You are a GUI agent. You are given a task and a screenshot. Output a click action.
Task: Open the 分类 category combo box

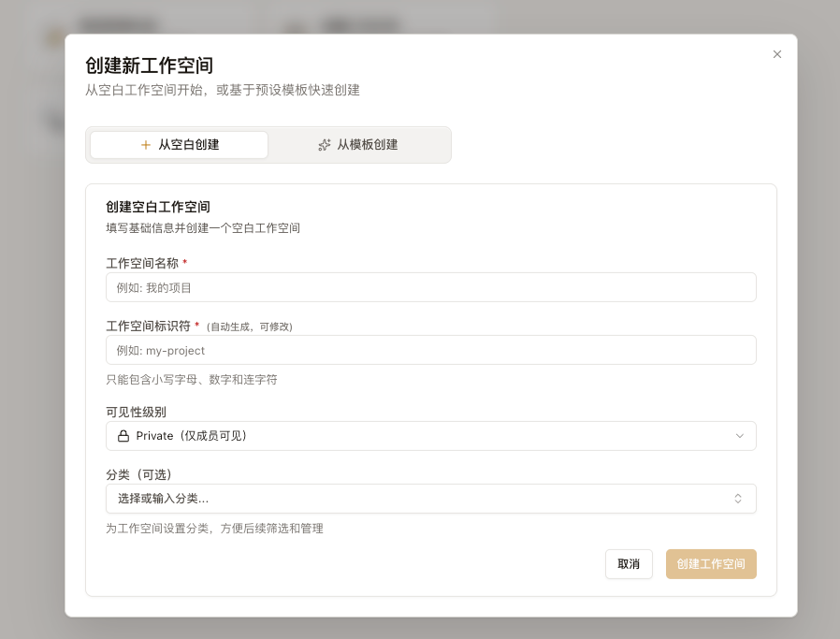[x=430, y=499]
